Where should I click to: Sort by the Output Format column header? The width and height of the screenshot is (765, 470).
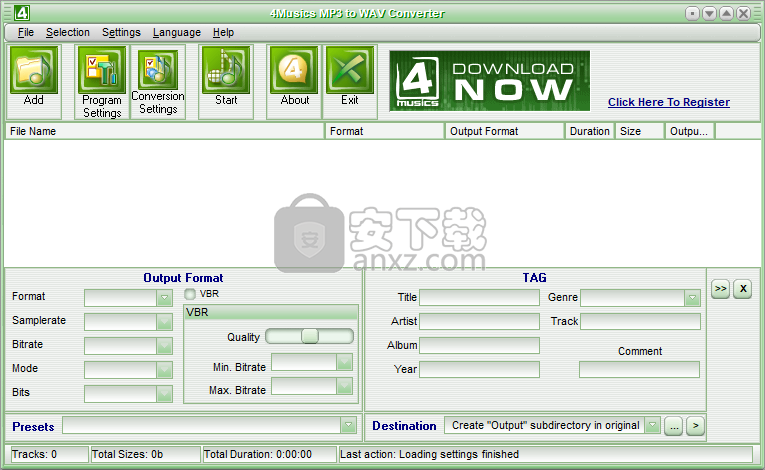pos(505,131)
